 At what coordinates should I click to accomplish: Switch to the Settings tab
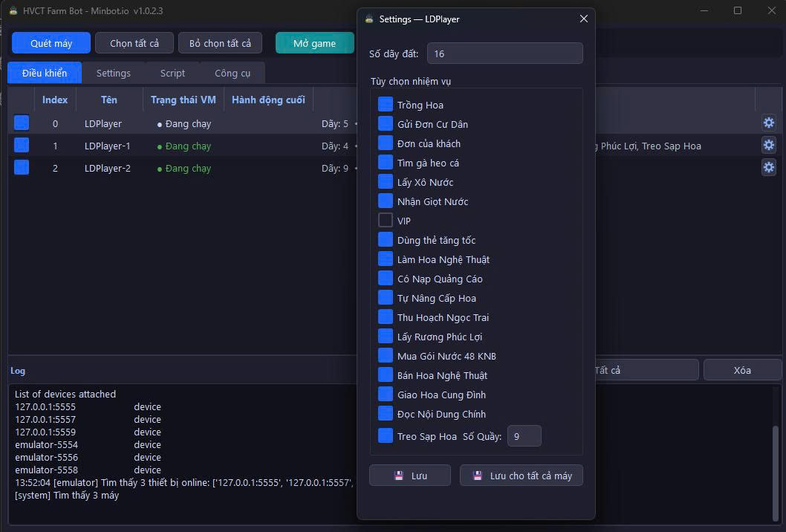[113, 74]
